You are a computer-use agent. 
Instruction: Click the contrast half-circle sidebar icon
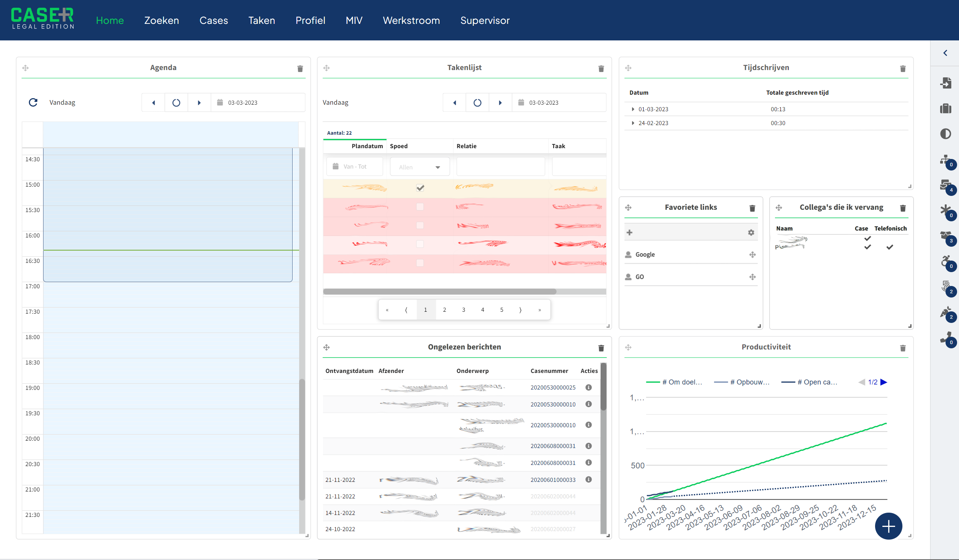click(x=945, y=134)
